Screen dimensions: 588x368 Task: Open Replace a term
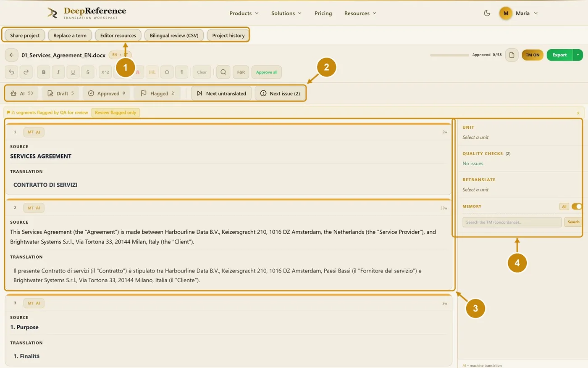click(x=70, y=35)
